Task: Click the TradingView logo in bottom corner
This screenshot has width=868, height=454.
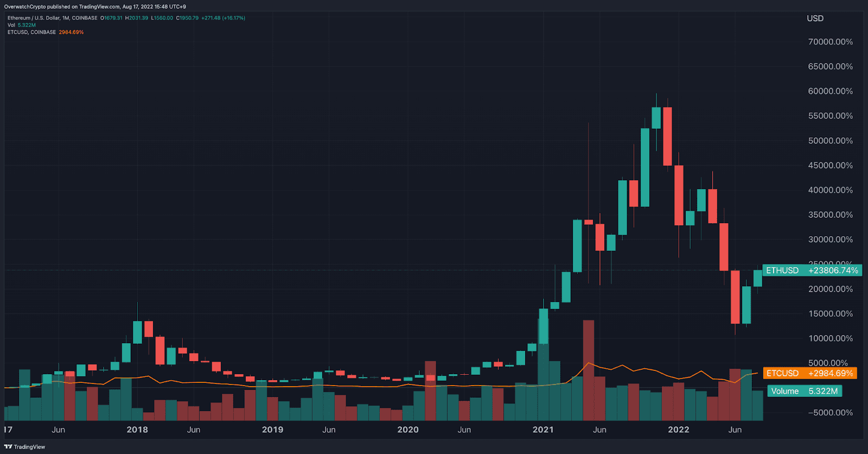Action: (24, 447)
